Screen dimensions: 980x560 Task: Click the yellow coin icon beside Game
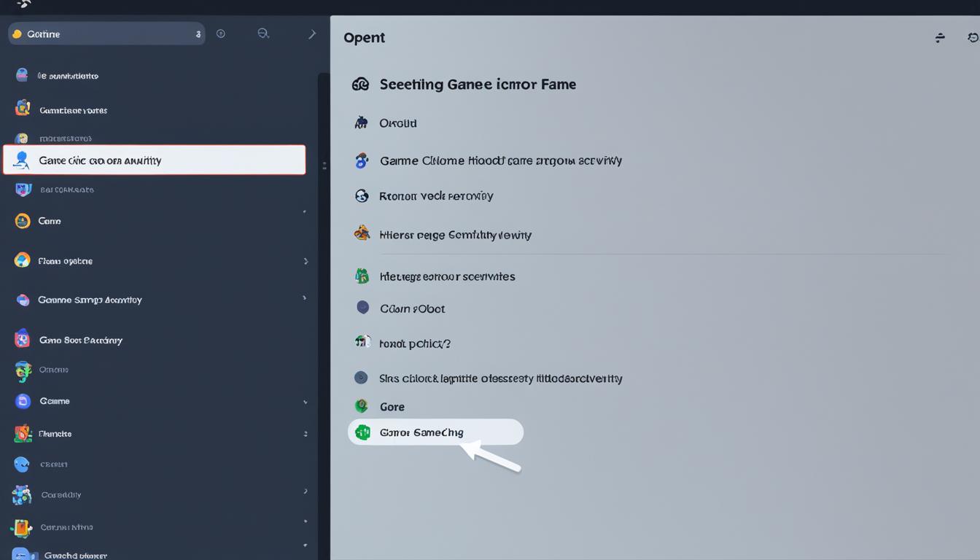(x=23, y=221)
